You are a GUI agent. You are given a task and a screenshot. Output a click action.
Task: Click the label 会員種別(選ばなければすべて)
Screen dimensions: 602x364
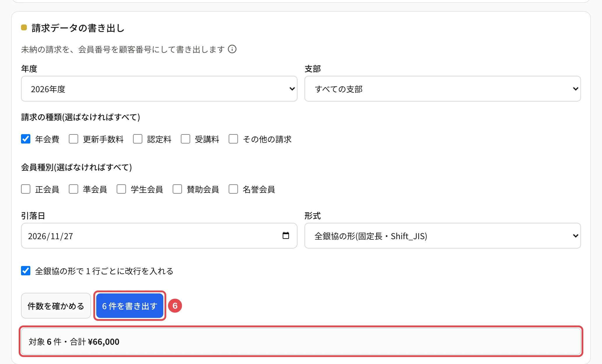coord(76,167)
